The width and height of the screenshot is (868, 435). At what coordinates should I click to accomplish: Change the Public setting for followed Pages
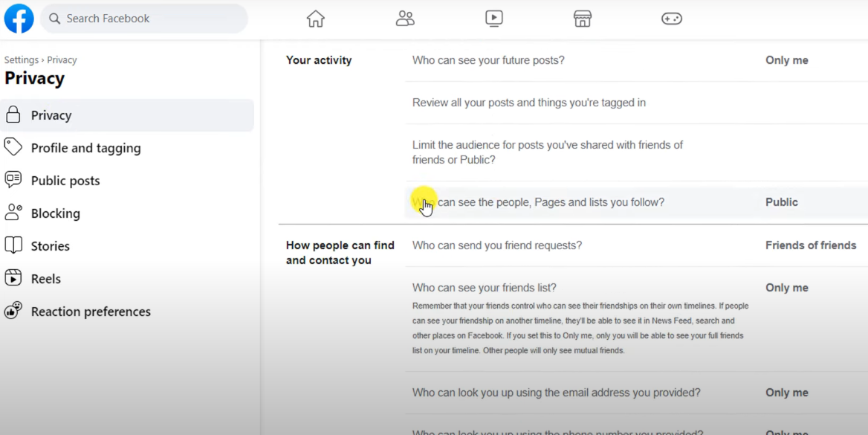[781, 202]
